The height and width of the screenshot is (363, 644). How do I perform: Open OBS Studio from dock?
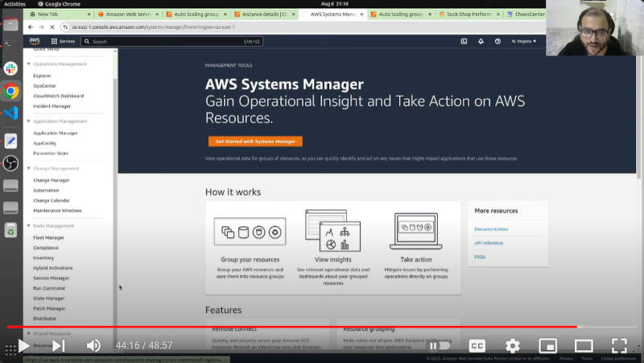(10, 163)
